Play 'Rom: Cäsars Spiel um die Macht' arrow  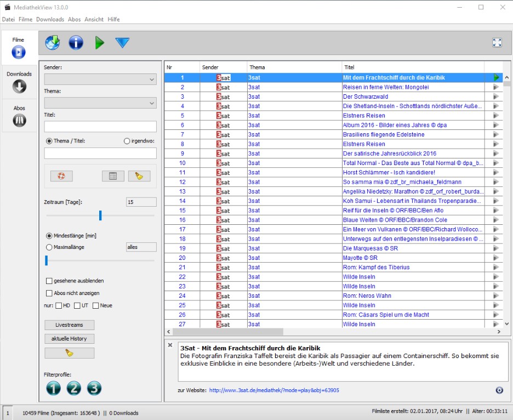(496, 315)
